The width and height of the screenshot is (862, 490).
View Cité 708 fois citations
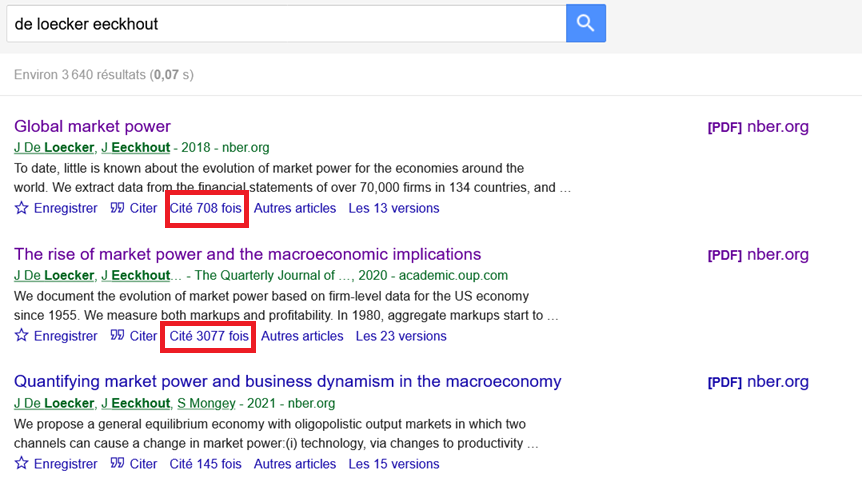206,208
